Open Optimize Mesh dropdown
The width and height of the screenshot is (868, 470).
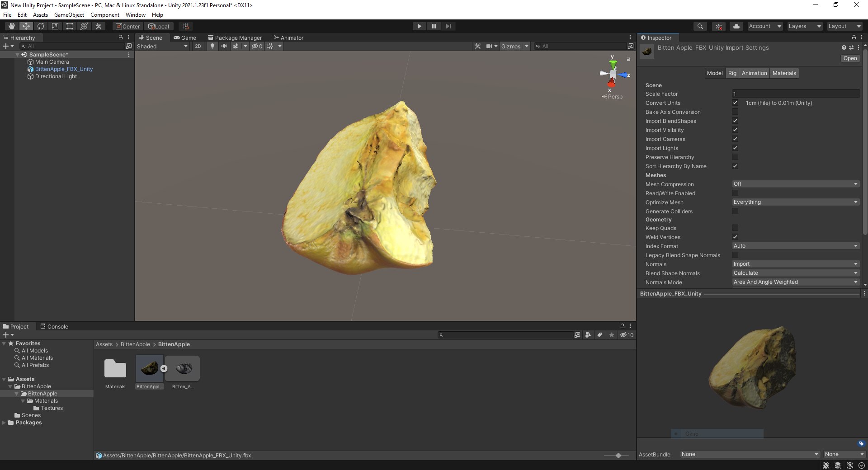(x=796, y=202)
